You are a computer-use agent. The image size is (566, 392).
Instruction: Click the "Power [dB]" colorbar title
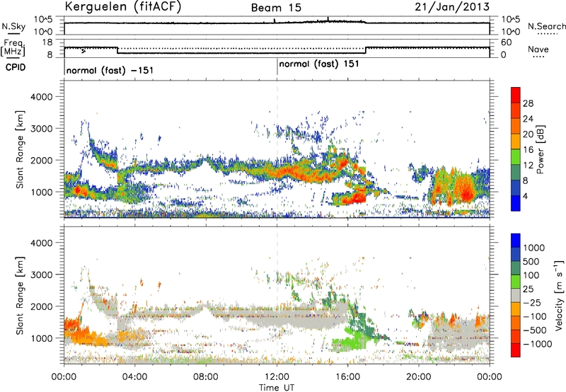(541, 149)
